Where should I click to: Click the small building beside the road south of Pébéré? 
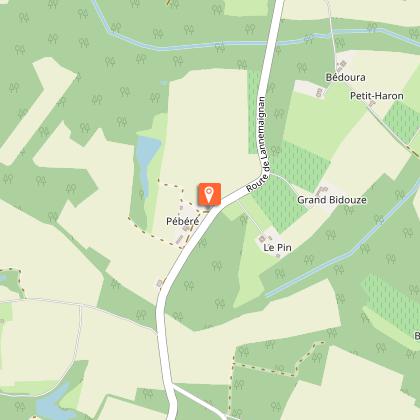pos(159,283)
